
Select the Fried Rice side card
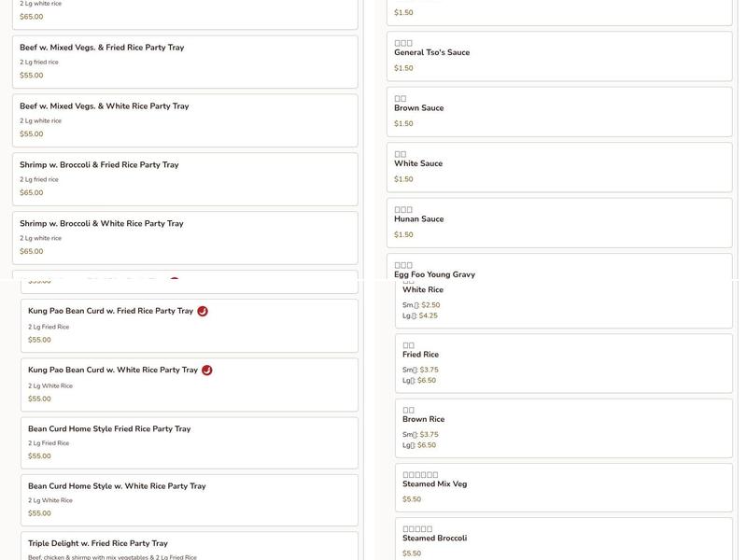click(x=563, y=362)
